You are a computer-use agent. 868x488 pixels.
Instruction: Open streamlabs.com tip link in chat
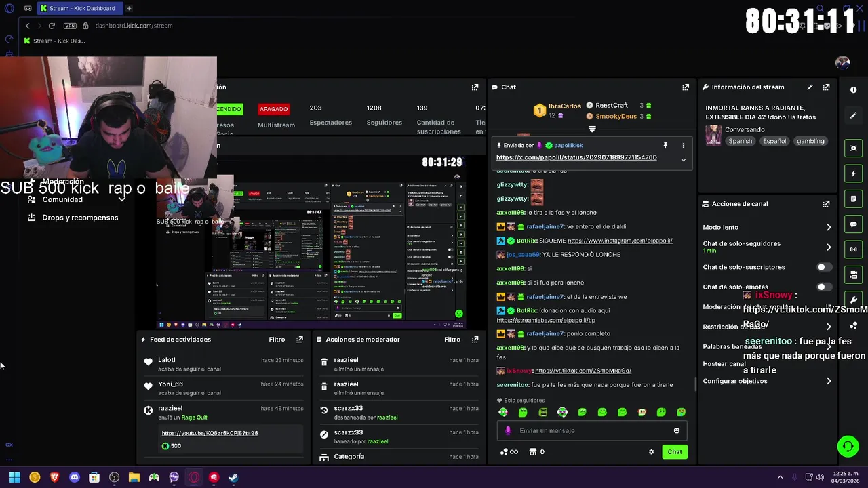click(x=546, y=320)
